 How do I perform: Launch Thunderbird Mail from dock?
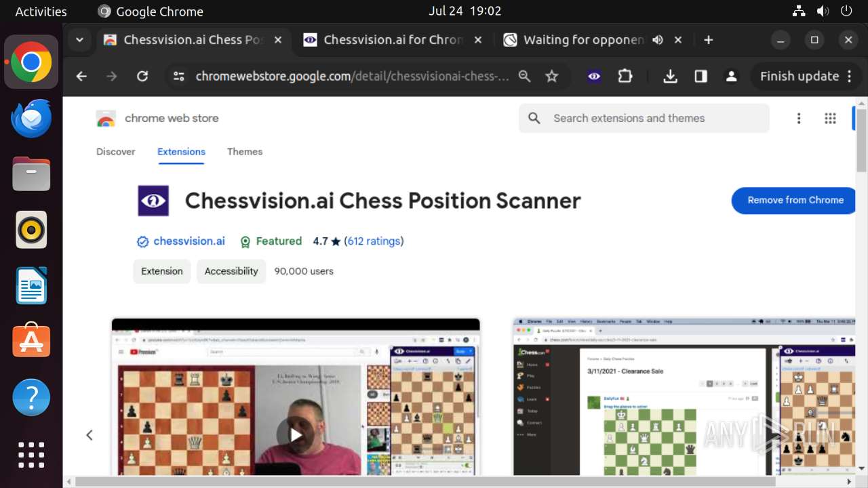click(31, 118)
